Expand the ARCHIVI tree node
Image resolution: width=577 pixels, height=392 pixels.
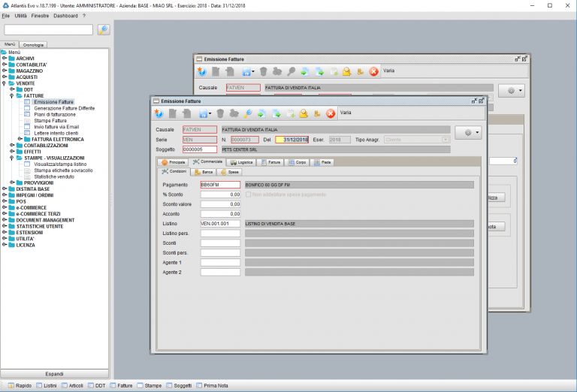coord(4,58)
